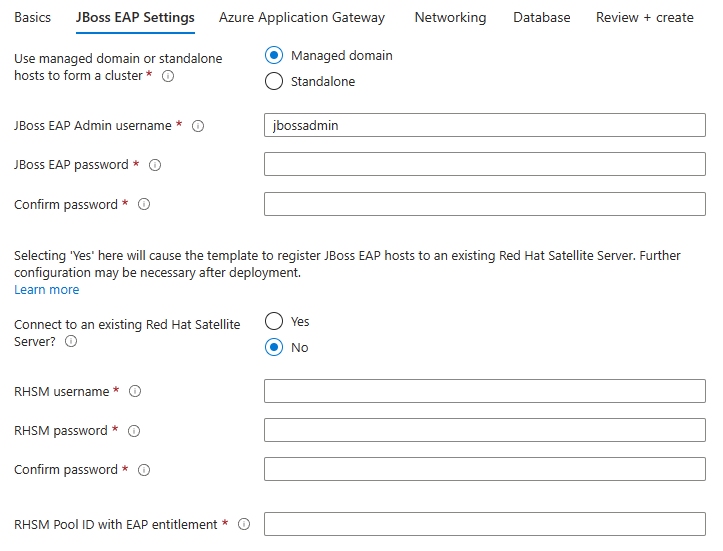
Task: Go to Azure Application Gateway tab
Action: point(302,18)
